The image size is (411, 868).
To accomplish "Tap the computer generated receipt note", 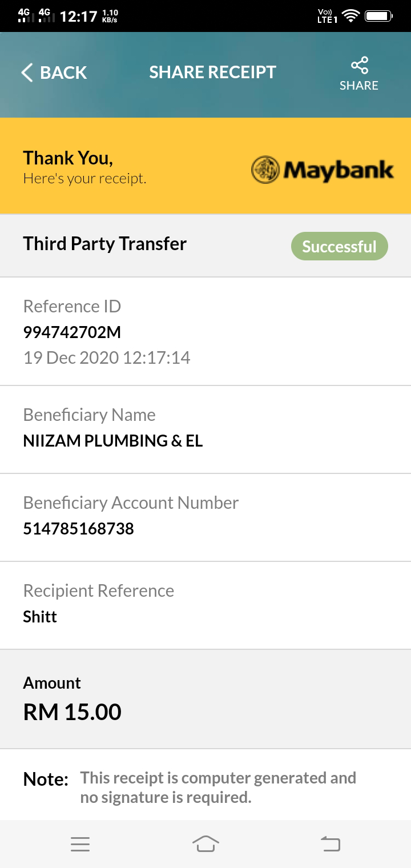I will point(218,787).
